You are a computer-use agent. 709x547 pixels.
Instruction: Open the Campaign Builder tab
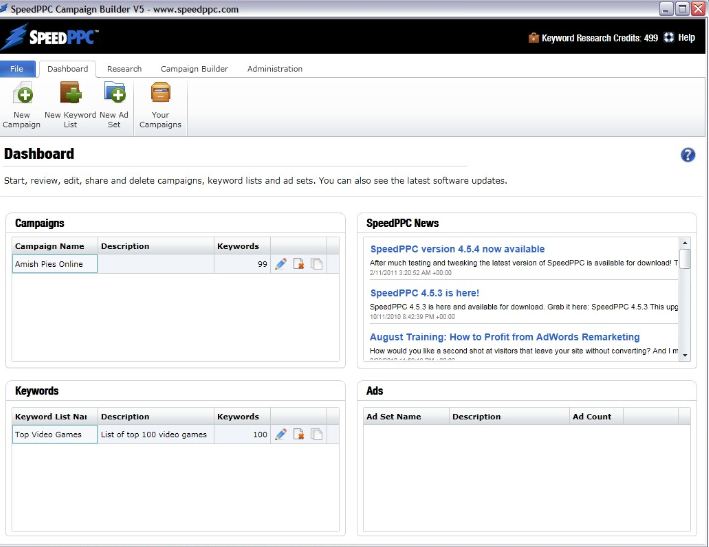(x=194, y=69)
